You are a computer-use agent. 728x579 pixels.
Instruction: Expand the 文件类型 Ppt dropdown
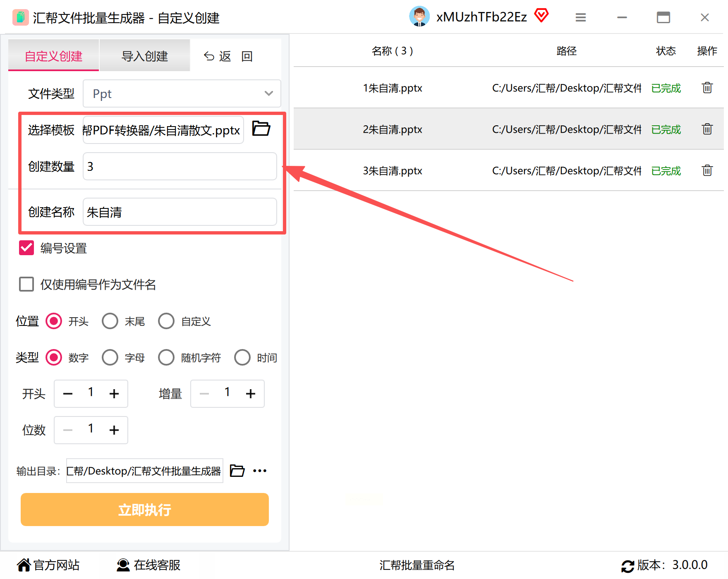pos(182,93)
